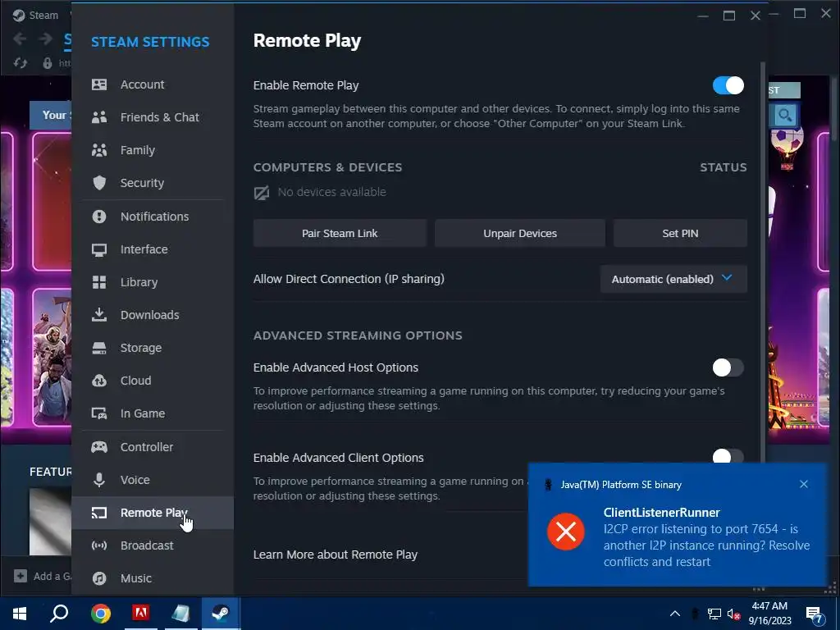840x630 pixels.
Task: Select Account in settings sidebar
Action: pos(153,84)
